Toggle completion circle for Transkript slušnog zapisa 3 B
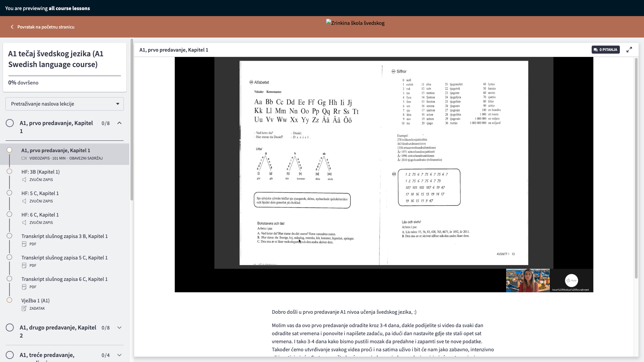The image size is (644, 362). 9,236
